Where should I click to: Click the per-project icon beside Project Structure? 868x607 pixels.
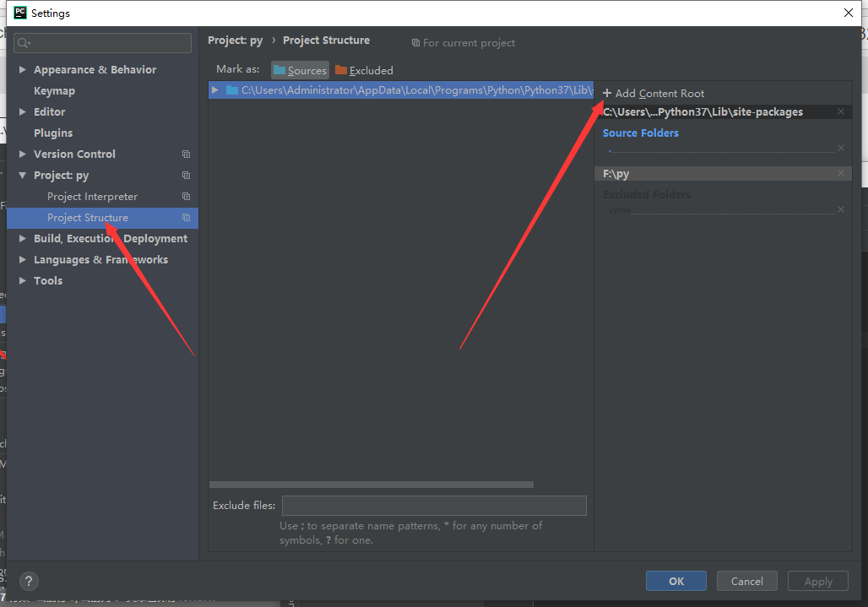tap(186, 218)
